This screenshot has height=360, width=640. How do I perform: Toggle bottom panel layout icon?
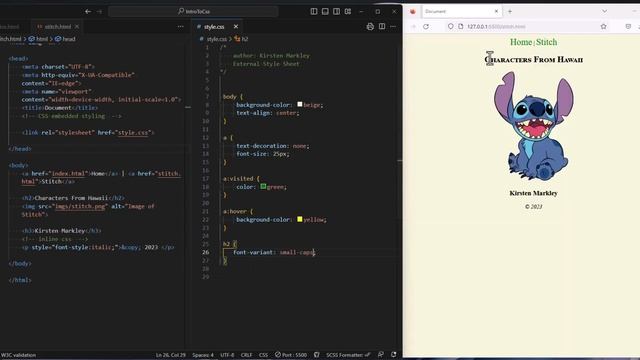(x=325, y=11)
